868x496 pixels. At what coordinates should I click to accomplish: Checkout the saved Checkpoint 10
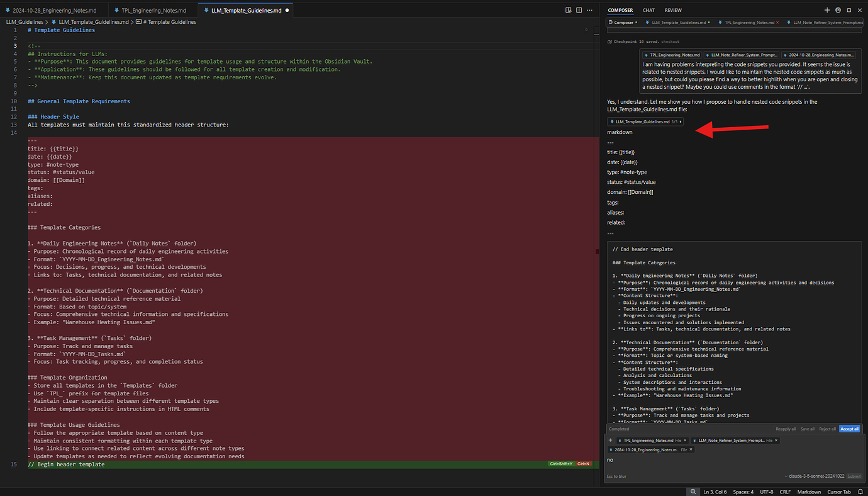click(x=670, y=41)
